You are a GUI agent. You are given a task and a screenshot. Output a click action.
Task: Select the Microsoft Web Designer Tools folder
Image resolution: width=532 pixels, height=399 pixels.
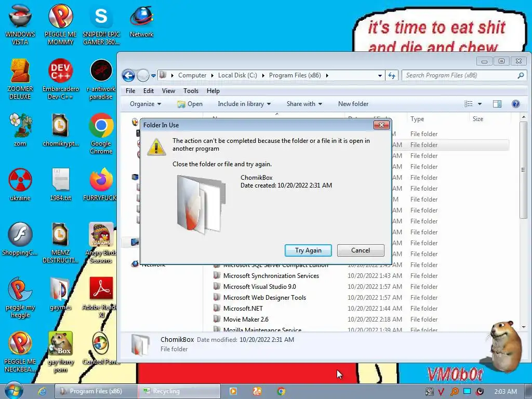click(x=264, y=298)
